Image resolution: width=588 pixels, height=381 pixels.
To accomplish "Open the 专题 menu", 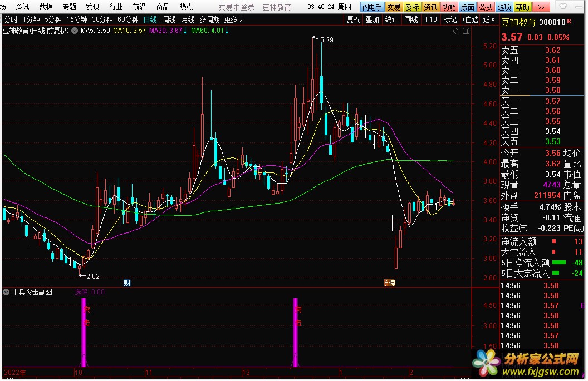I will coord(70,7).
